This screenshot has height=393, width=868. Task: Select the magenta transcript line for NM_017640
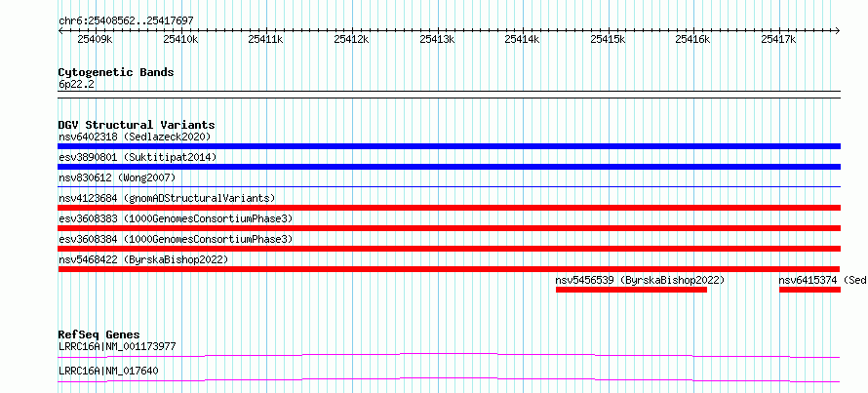449,379
